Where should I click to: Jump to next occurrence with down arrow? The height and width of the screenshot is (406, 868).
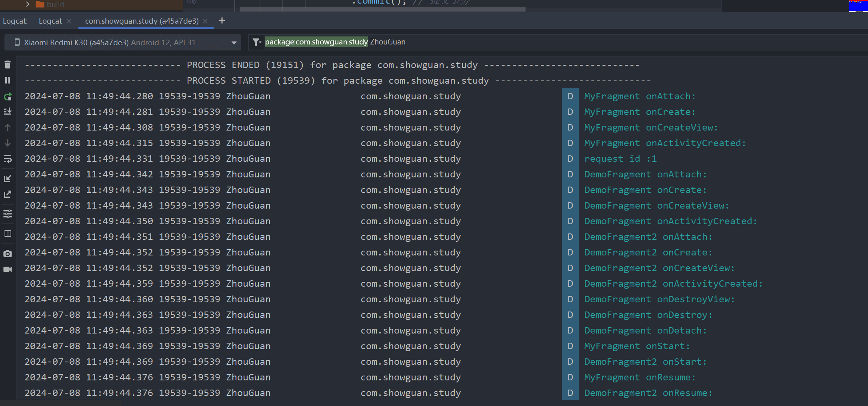point(8,143)
